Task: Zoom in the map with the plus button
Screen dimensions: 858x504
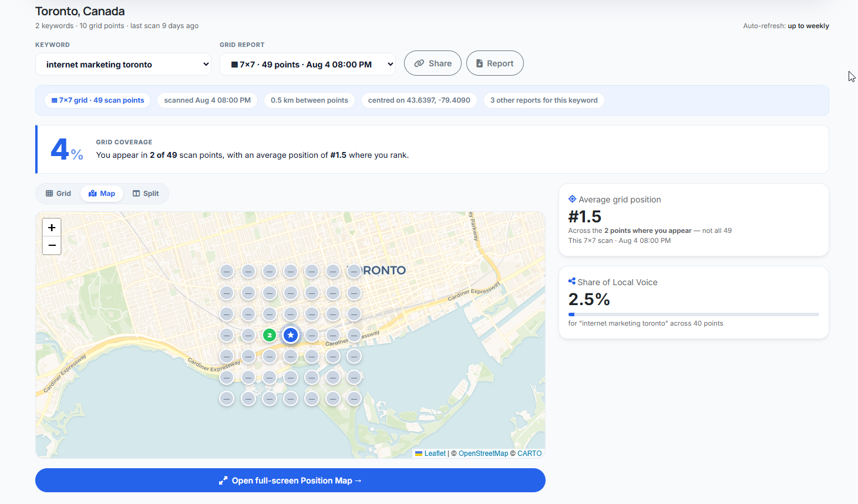Action: click(x=52, y=228)
